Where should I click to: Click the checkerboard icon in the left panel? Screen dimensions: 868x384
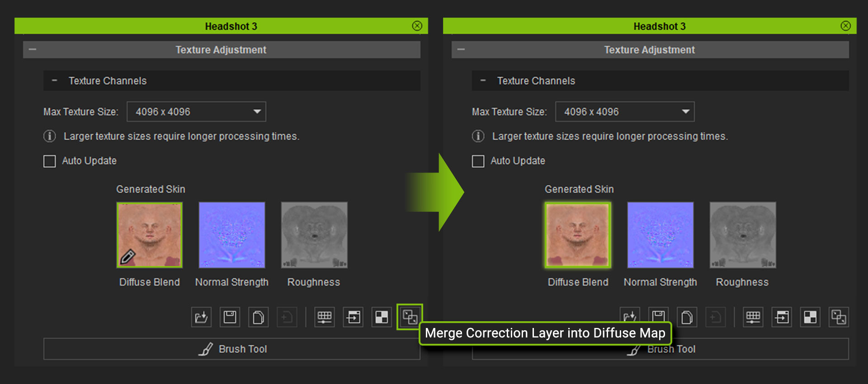(x=382, y=317)
